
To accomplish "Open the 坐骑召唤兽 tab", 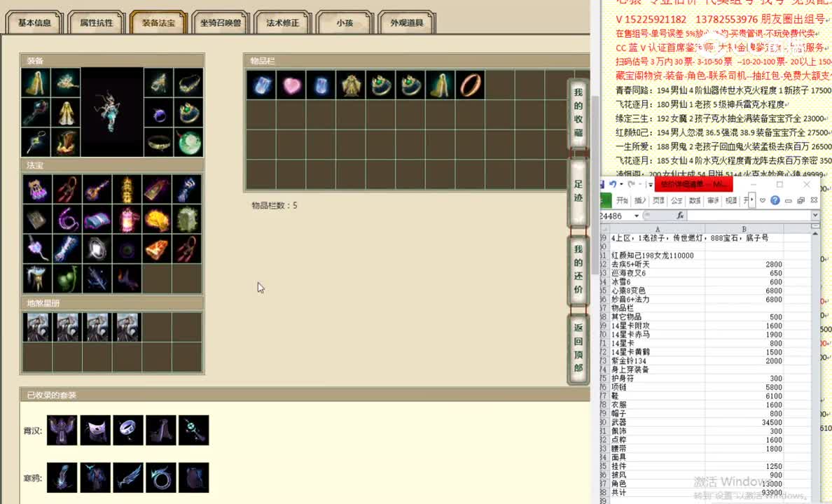I will pos(220,22).
